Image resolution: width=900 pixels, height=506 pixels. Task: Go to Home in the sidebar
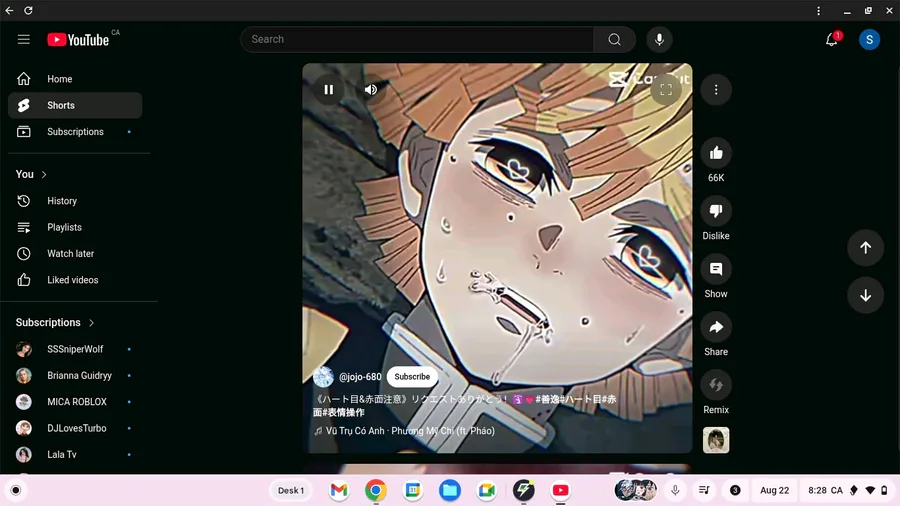click(x=75, y=79)
